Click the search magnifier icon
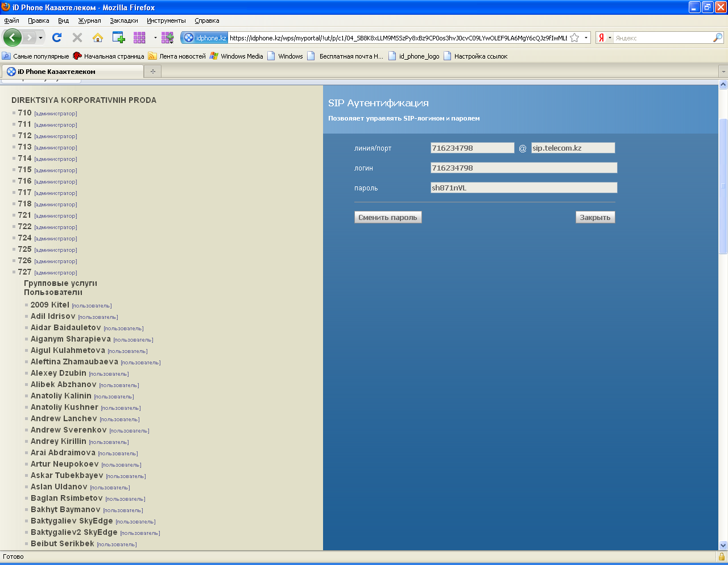Screen dimensions: 728x565 718,38
